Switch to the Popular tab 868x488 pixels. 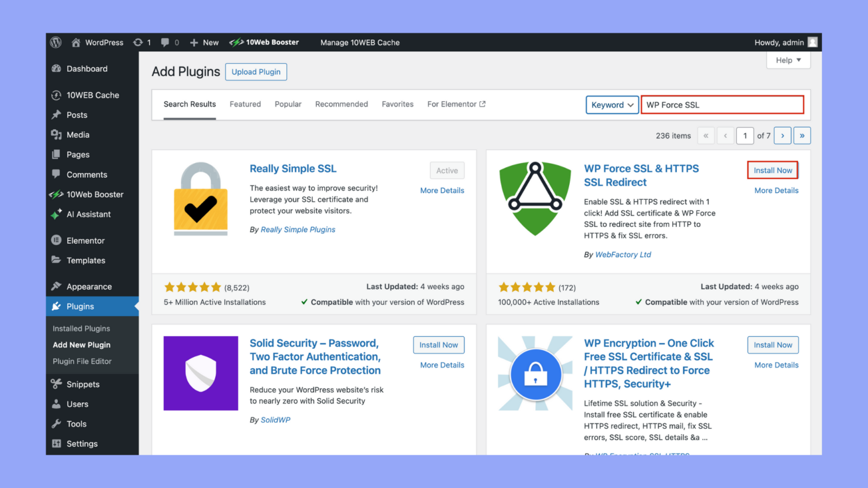[288, 105]
